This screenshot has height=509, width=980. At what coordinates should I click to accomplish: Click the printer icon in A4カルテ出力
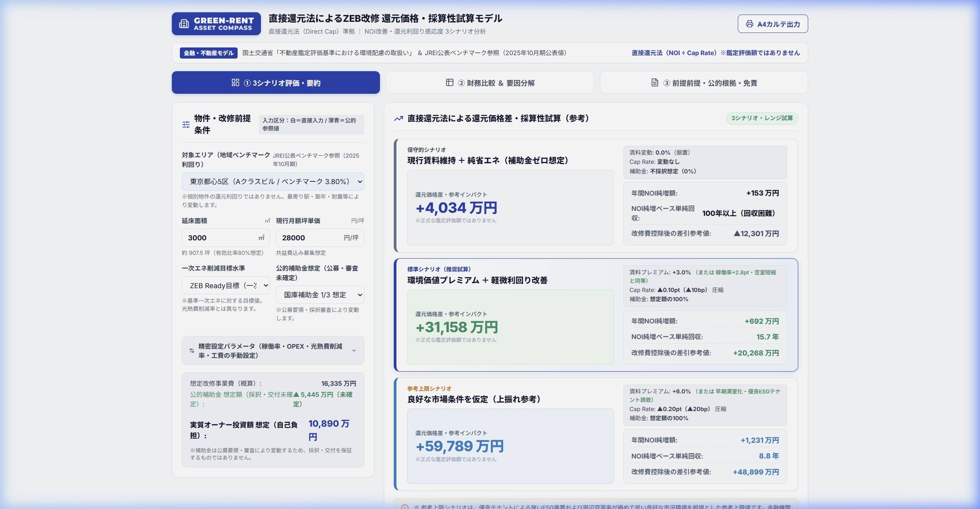[749, 24]
